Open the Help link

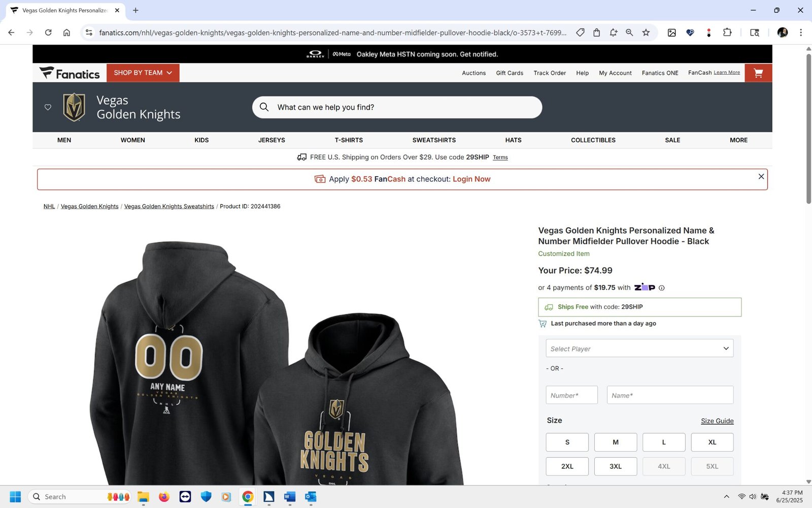[582, 73]
